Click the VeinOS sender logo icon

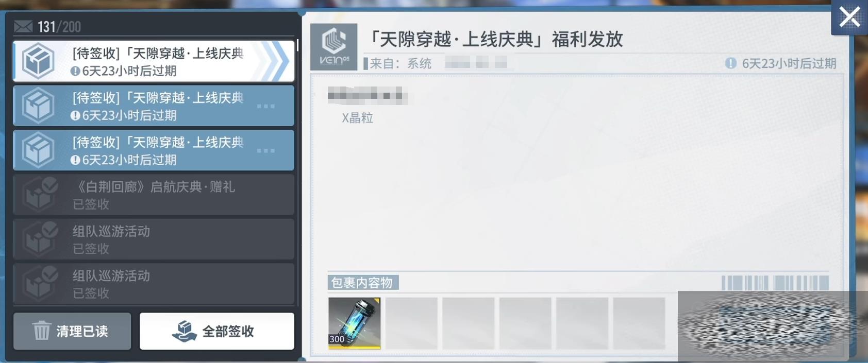(333, 47)
